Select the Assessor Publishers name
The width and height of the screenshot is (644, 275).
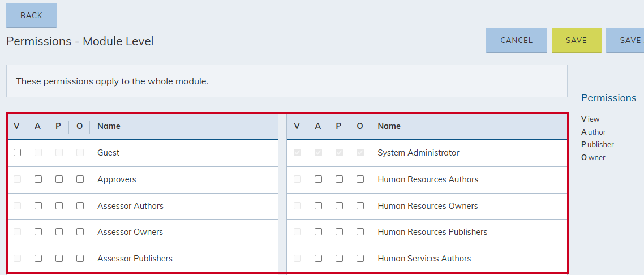135,259
